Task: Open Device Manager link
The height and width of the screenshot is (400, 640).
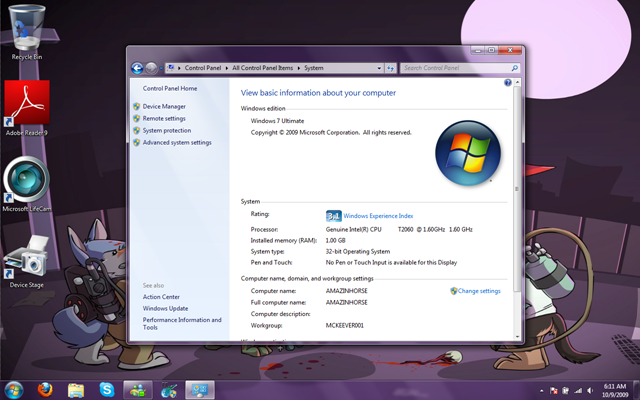Action: point(164,107)
